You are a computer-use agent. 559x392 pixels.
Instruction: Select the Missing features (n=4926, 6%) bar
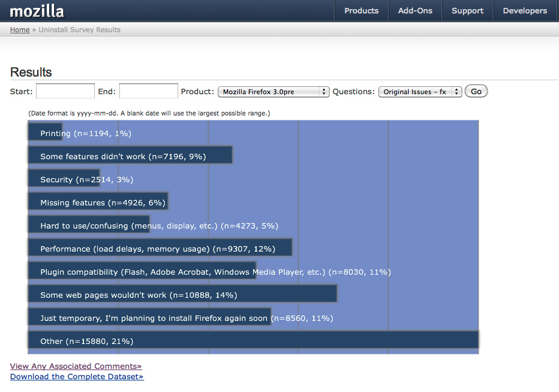(x=98, y=202)
